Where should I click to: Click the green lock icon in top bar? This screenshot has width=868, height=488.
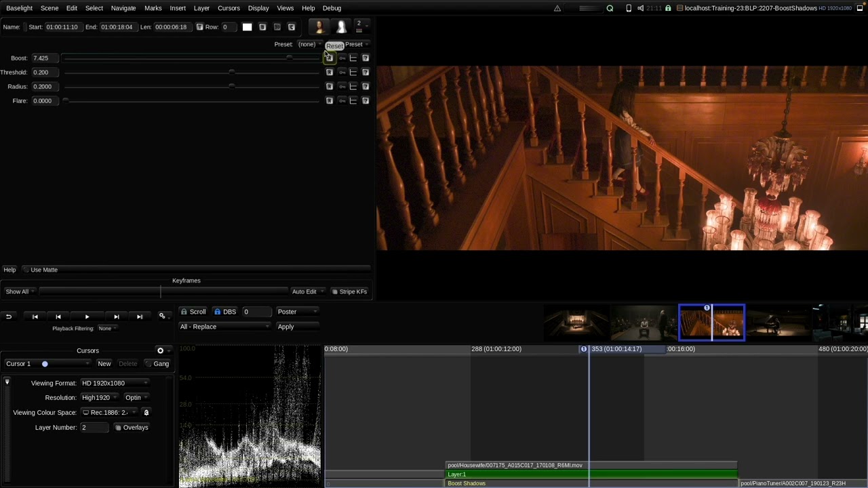click(x=668, y=8)
